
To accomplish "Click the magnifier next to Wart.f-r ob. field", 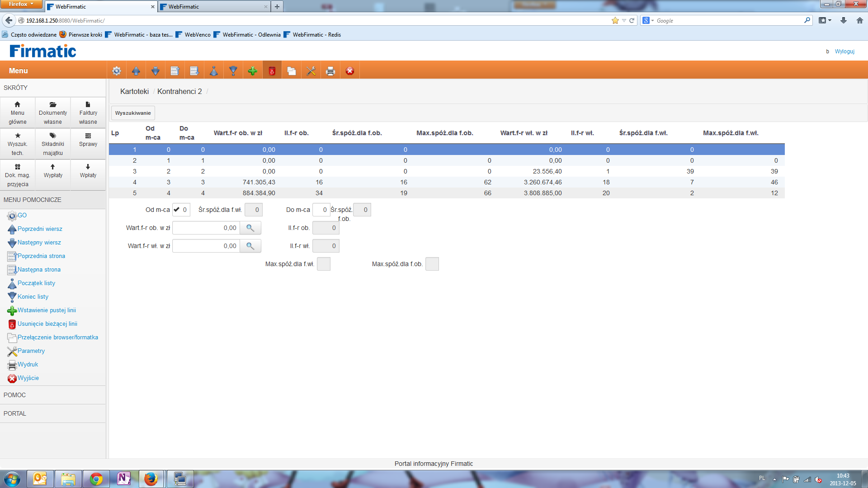I will pos(250,228).
